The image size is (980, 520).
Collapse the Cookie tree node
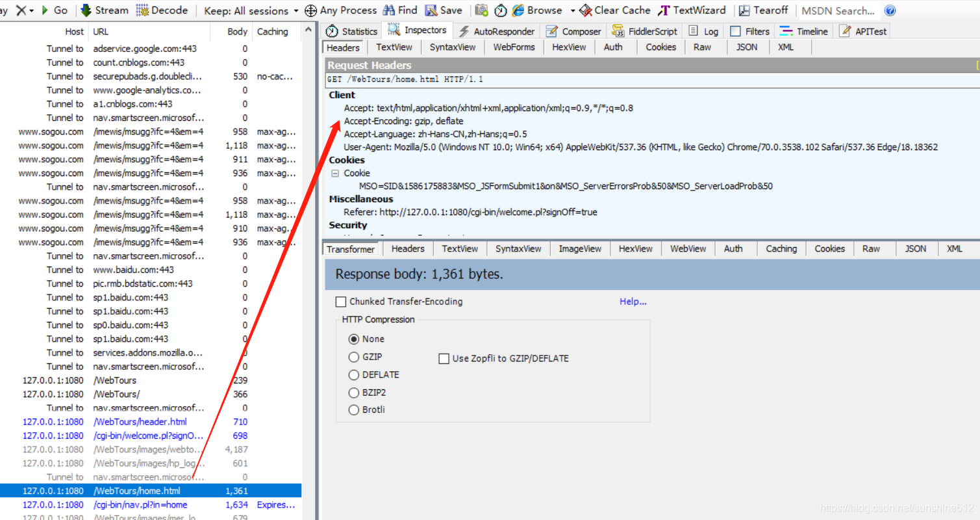335,173
